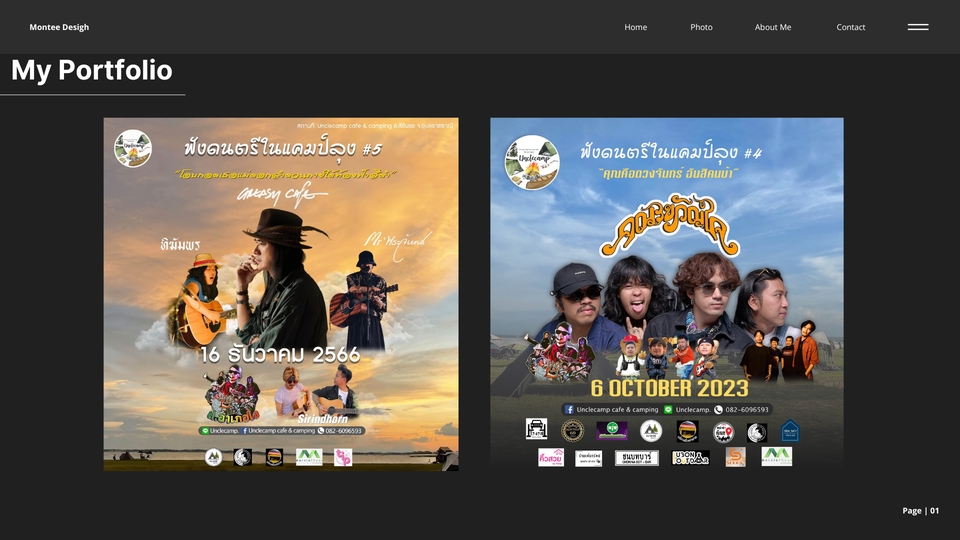
Task: Click the red map pin sponsor logo
Action: coord(723,432)
